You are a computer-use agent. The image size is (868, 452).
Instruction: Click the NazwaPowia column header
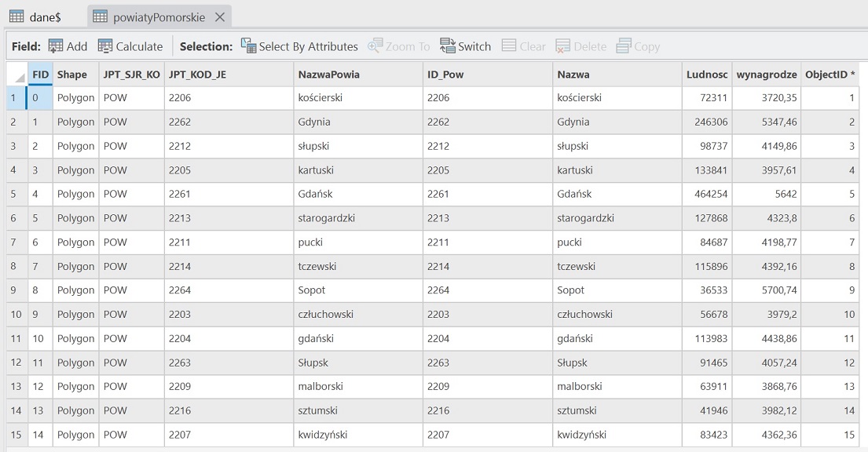point(328,75)
